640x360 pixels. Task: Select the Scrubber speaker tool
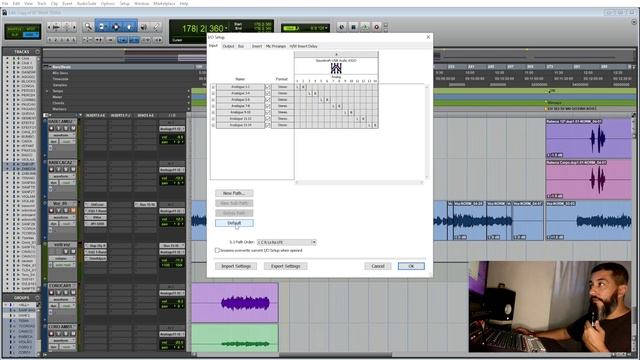[144, 27]
